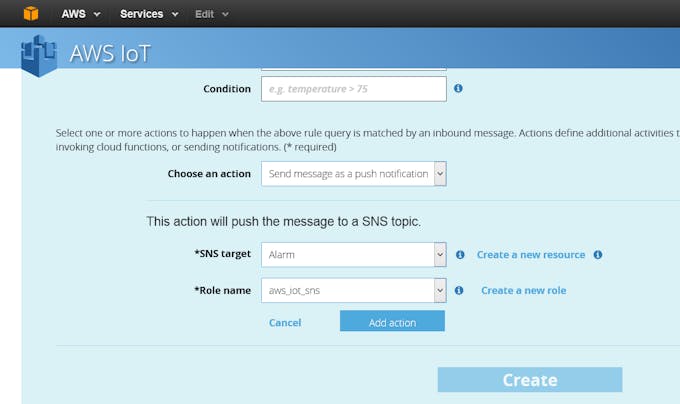Click info icon next to Condition field
The image size is (680, 404).
coord(458,88)
